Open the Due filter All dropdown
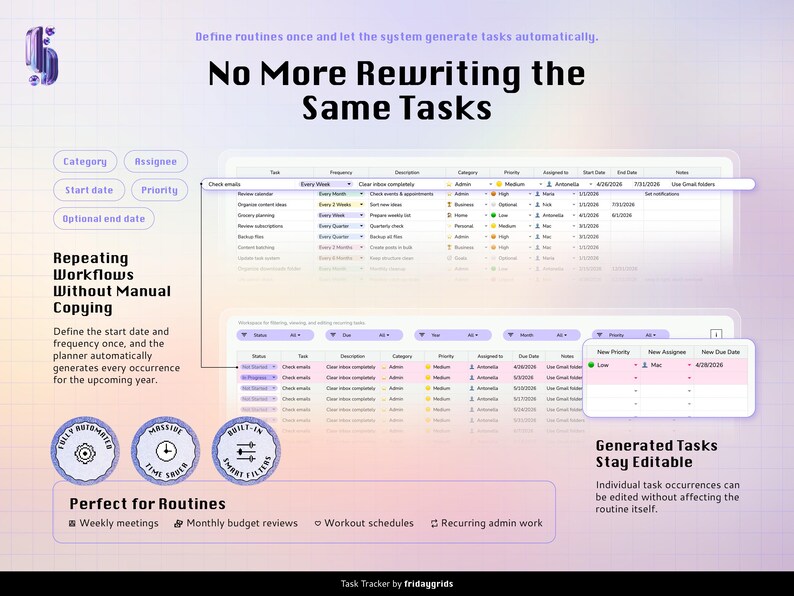Image resolution: width=794 pixels, height=596 pixels. click(x=384, y=335)
